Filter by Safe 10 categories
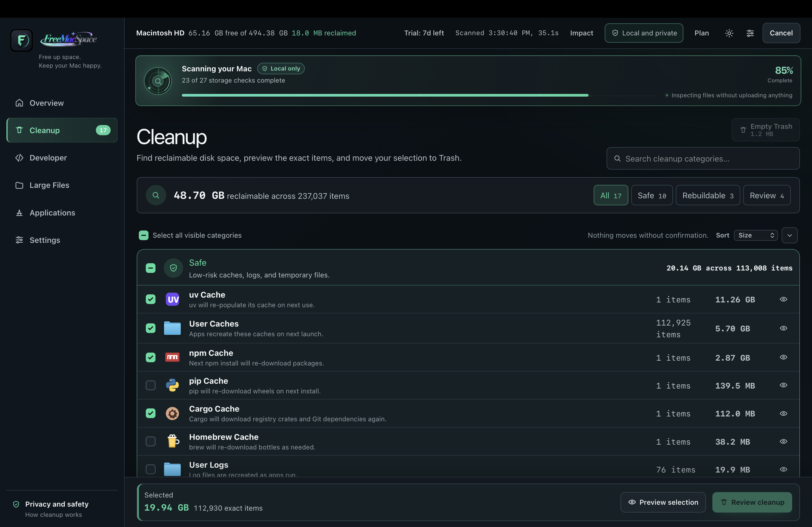 tap(652, 195)
